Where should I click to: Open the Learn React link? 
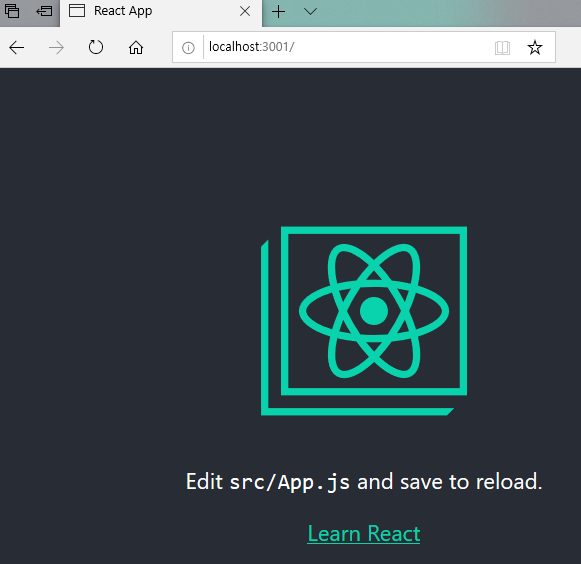364,534
